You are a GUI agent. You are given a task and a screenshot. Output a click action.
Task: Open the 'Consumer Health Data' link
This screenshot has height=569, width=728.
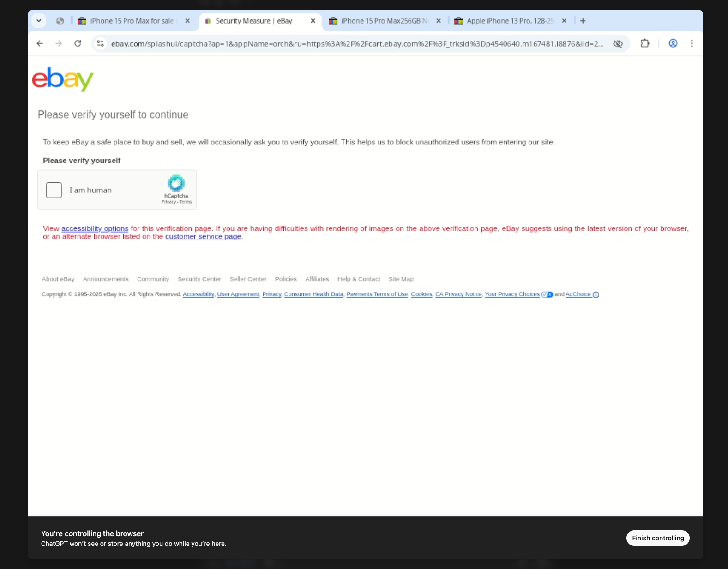(314, 294)
